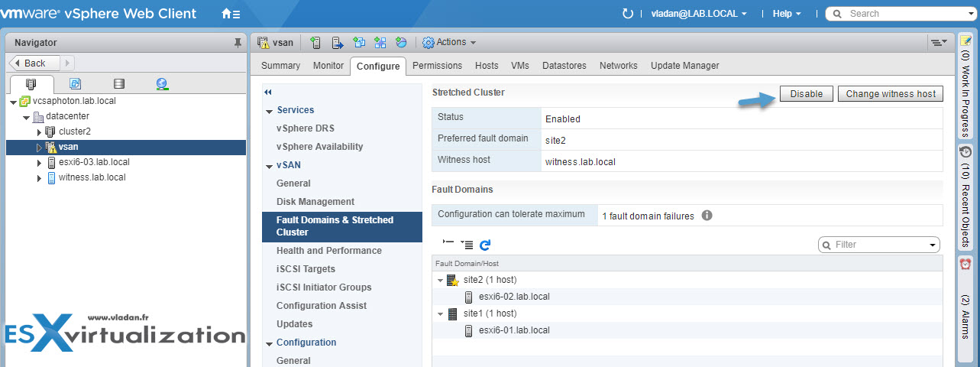The height and width of the screenshot is (367, 980).
Task: Open the Home menu icon
Action: pyautogui.click(x=231, y=14)
